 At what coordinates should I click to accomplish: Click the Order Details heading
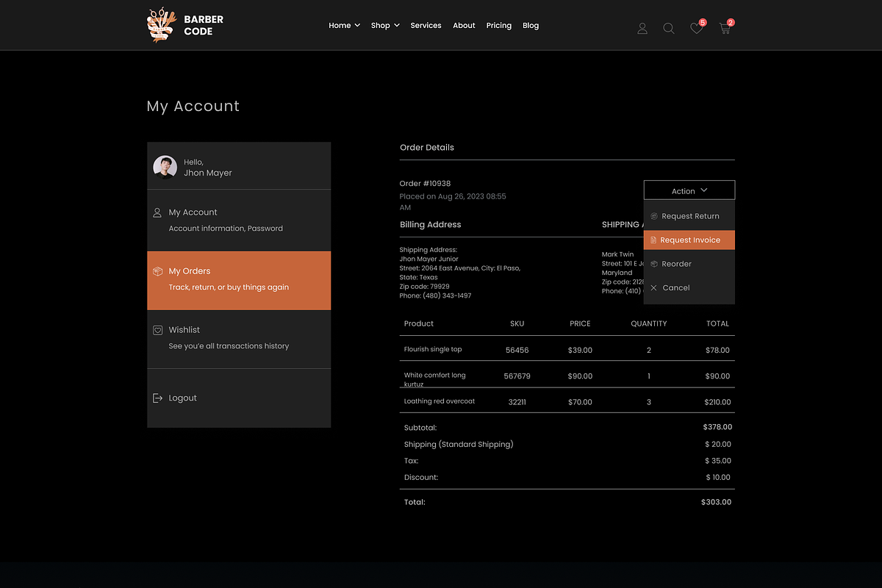pos(427,147)
